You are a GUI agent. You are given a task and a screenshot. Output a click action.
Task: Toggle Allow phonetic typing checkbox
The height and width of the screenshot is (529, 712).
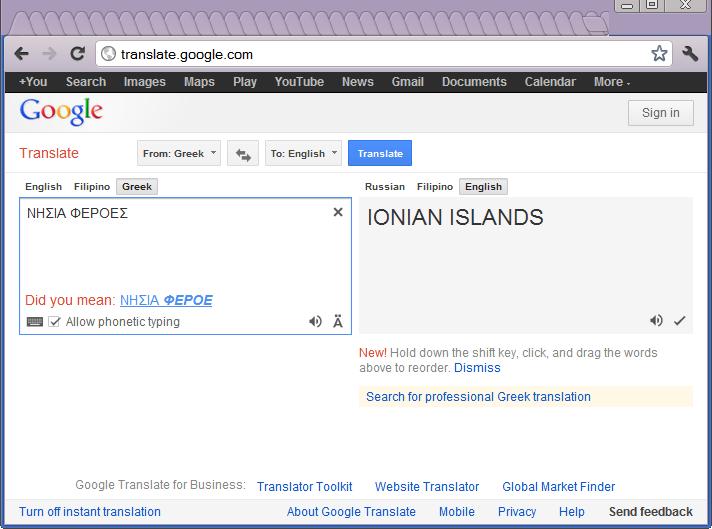tap(54, 322)
